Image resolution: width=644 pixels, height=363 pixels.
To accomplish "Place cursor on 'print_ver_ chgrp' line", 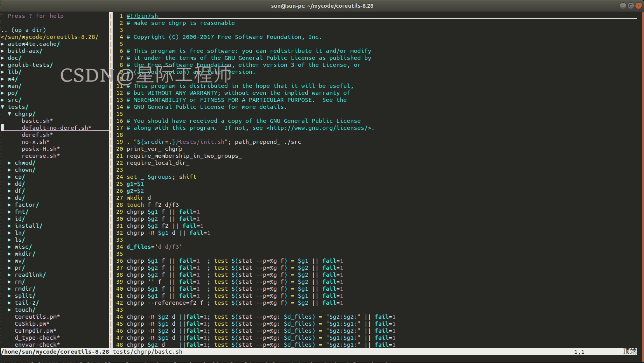I will [155, 149].
